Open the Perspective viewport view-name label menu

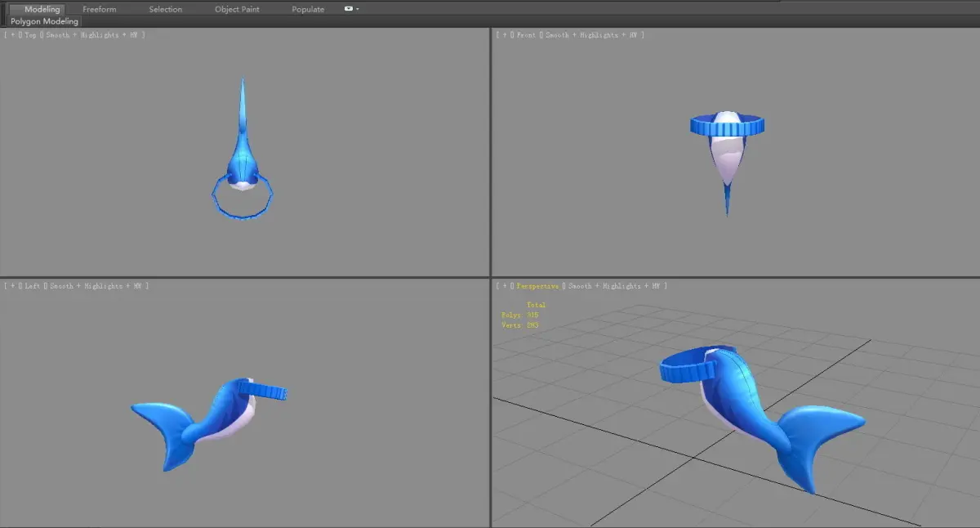538,286
